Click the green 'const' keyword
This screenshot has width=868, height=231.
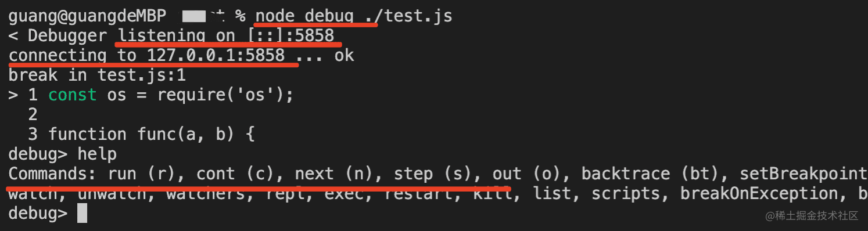tap(73, 95)
